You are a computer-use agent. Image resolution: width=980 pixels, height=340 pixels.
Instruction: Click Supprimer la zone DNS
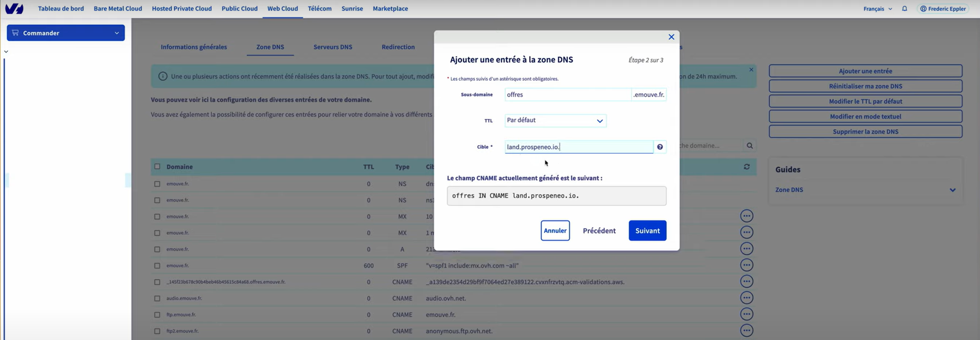tap(865, 132)
